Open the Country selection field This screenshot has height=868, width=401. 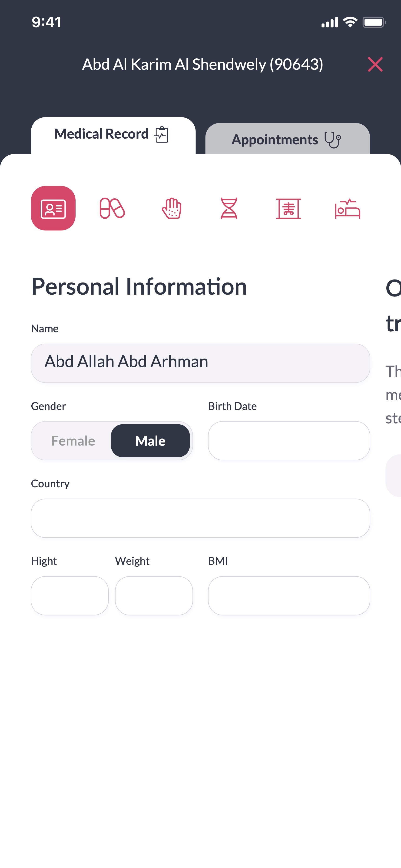pos(200,518)
